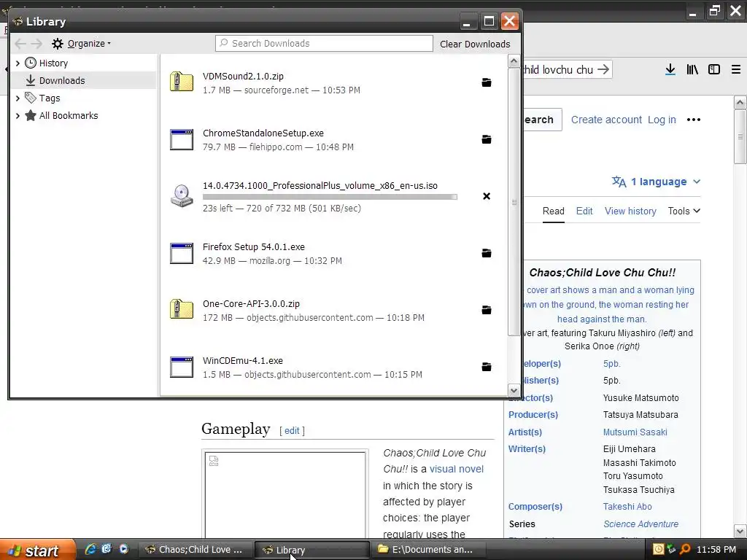This screenshot has height=560, width=747.
Task: Open containing folder for ChromeStandaloneSetup.exe
Action: (x=486, y=139)
